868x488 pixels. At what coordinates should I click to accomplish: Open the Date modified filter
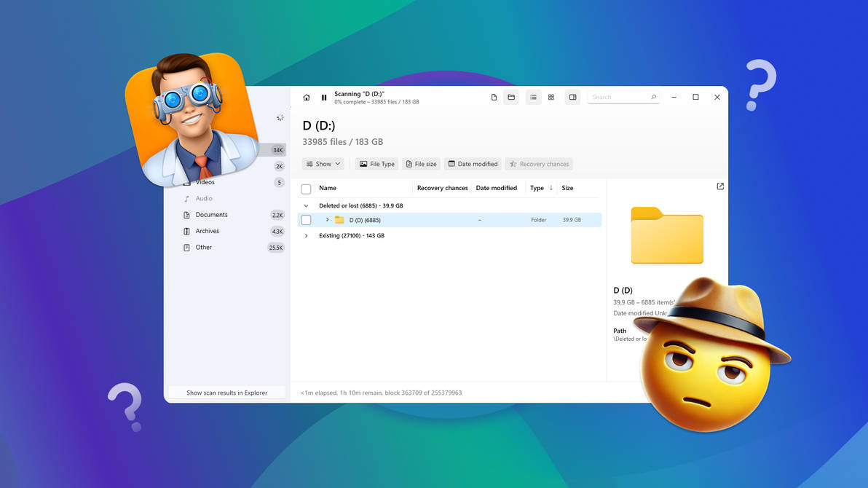pos(473,164)
